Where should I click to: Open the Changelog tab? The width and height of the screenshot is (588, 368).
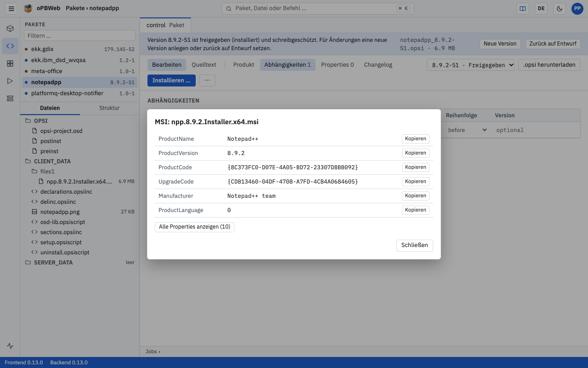tap(378, 65)
